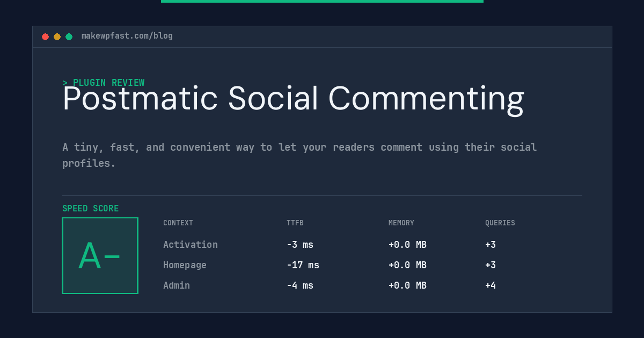Click the +4 queries value
The height and width of the screenshot is (338, 644).
(x=491, y=285)
